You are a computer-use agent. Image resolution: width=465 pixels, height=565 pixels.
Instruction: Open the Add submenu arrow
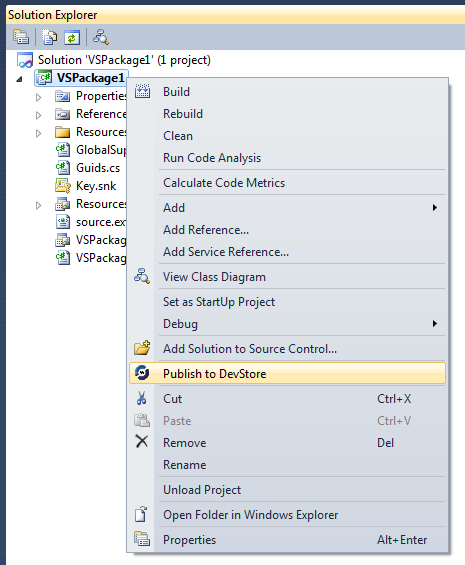click(x=435, y=208)
